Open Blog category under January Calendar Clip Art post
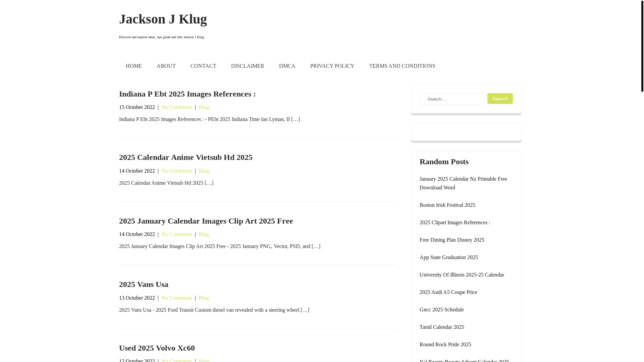This screenshot has height=362, width=644. pos(204,234)
